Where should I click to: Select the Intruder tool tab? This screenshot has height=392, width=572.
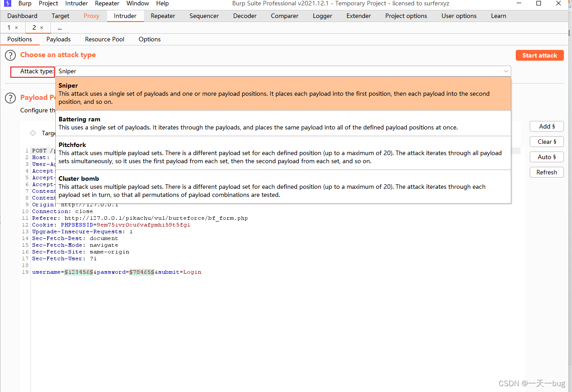[125, 16]
